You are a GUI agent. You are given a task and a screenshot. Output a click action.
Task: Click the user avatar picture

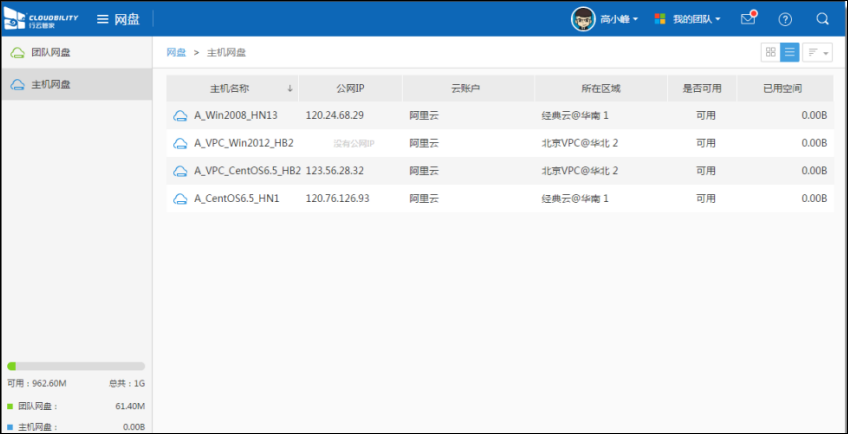point(583,19)
